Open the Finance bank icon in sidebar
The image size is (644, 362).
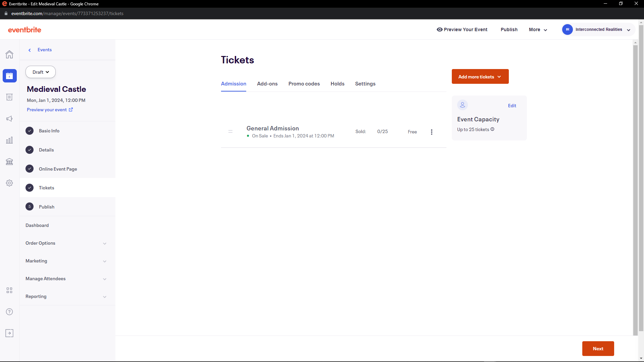click(x=9, y=162)
